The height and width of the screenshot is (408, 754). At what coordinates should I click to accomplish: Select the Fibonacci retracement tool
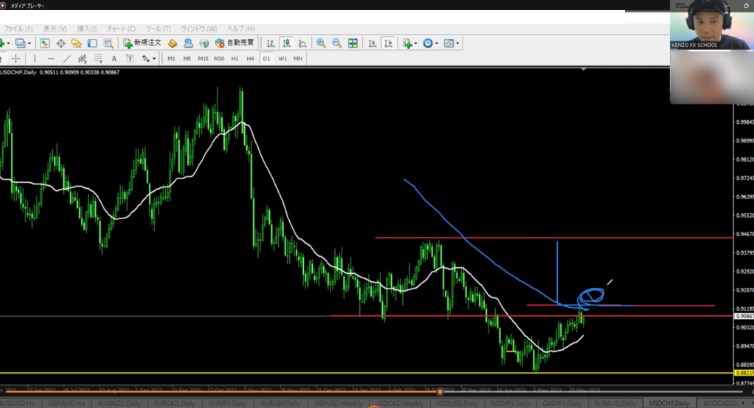[x=98, y=58]
